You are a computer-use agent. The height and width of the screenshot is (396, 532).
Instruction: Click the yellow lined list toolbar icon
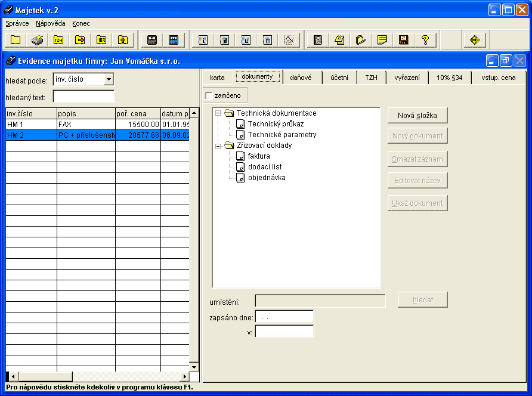(382, 40)
